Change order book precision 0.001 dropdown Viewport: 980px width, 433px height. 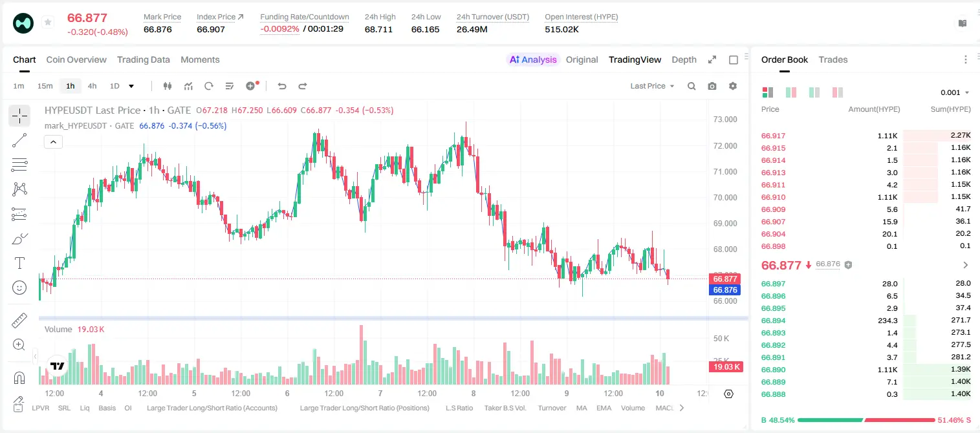point(955,92)
